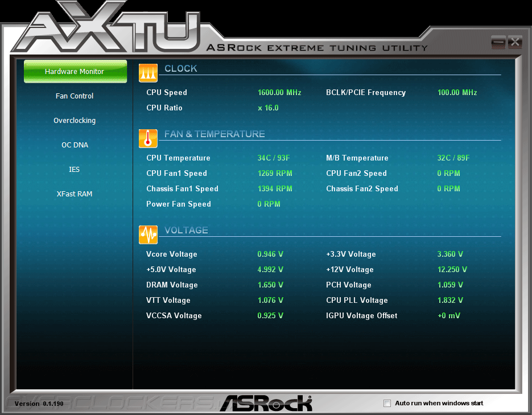
Task: Click the CPU Temperature label
Action: tap(178, 158)
